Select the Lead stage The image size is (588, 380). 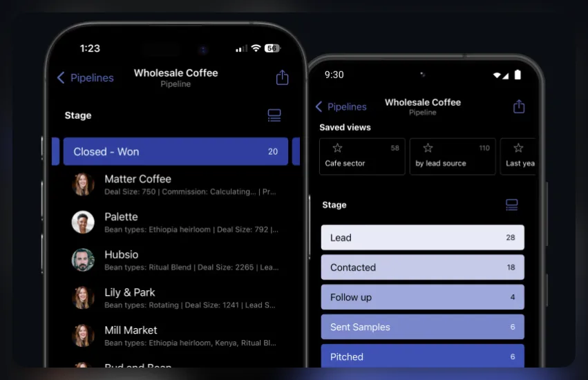coord(423,238)
